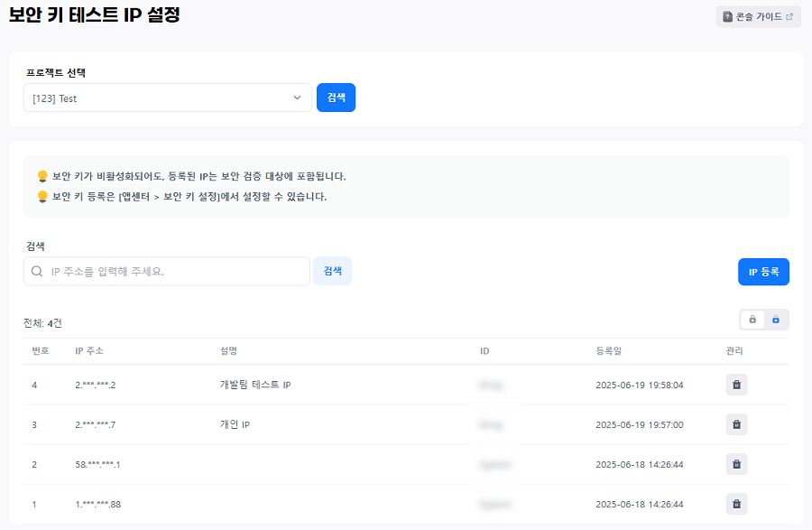
Task: Click the search magnifier icon in IP field
Action: [37, 271]
